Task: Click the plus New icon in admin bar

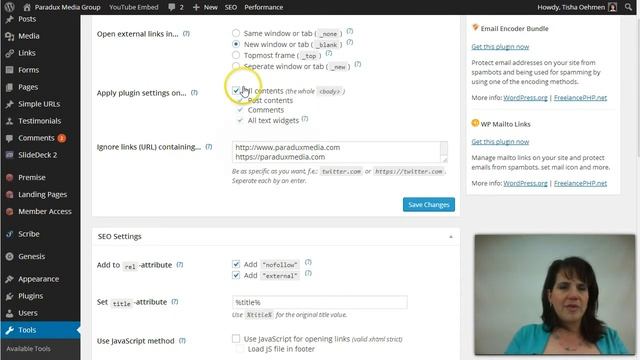Action: pyautogui.click(x=196, y=7)
